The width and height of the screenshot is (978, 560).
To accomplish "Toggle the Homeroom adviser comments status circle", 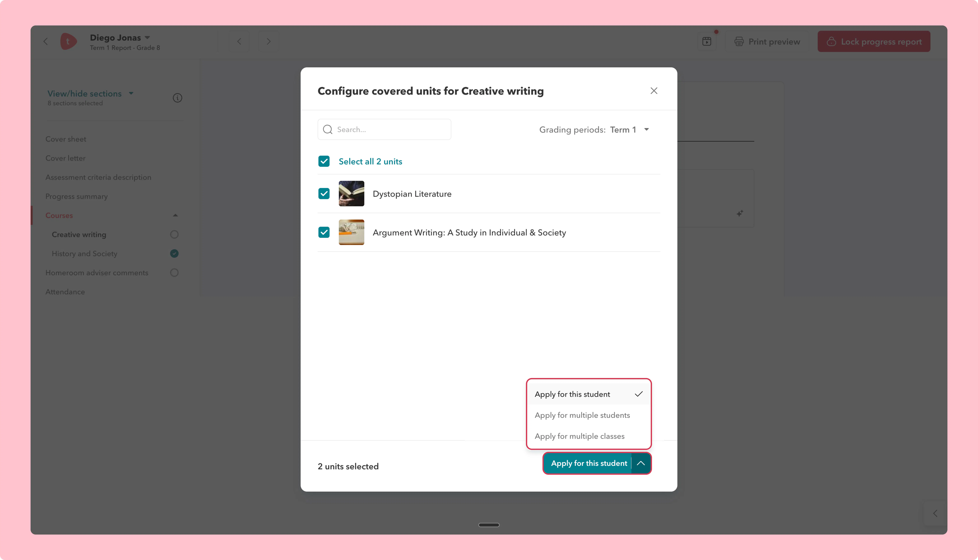I will click(x=174, y=273).
